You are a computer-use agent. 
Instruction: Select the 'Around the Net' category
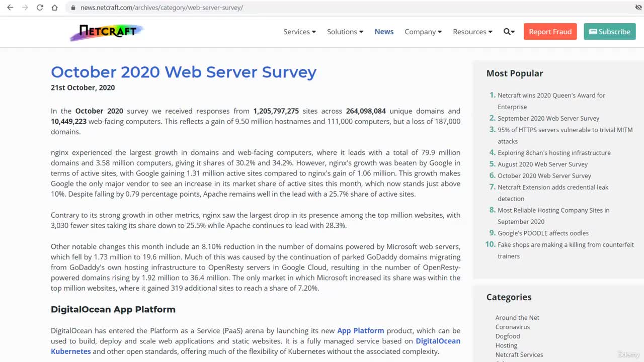(x=517, y=318)
